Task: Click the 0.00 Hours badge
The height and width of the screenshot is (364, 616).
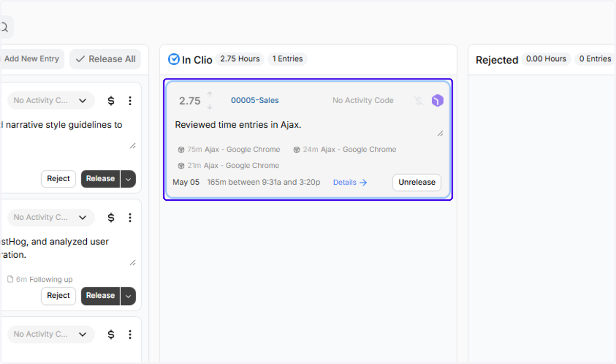Action: coord(546,59)
